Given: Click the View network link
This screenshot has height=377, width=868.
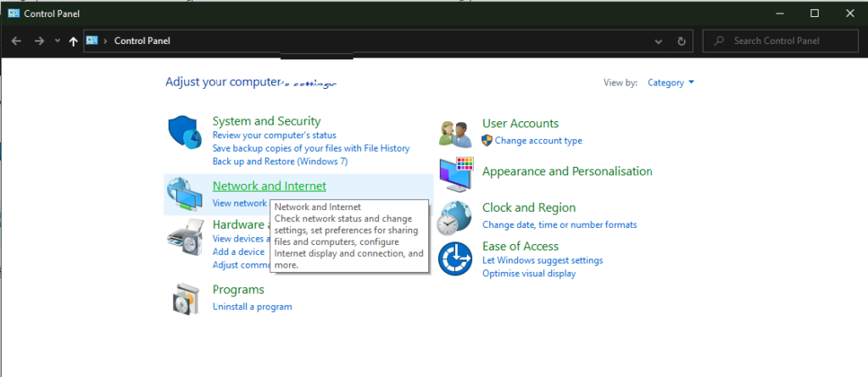Looking at the screenshot, I should [239, 202].
